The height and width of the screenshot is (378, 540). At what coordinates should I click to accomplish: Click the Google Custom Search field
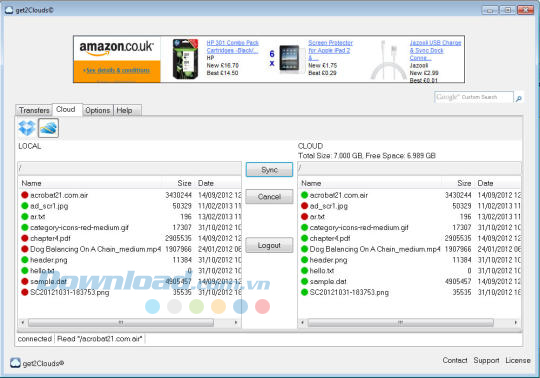click(474, 97)
